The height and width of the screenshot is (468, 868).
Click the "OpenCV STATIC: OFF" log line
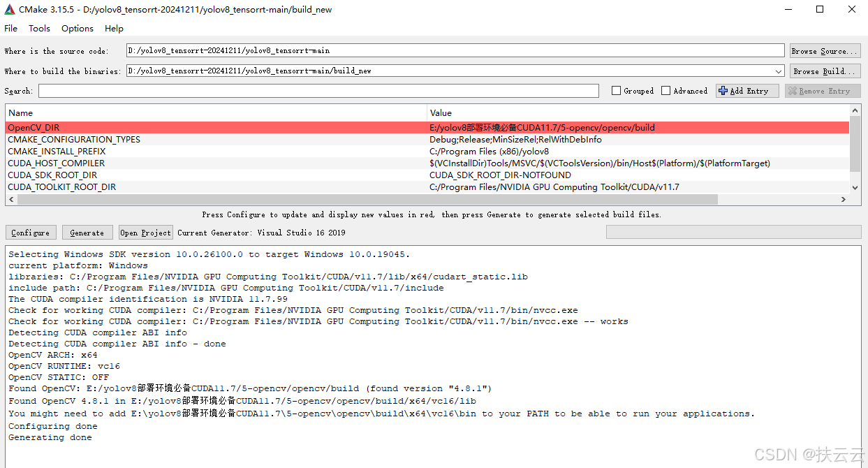point(59,377)
